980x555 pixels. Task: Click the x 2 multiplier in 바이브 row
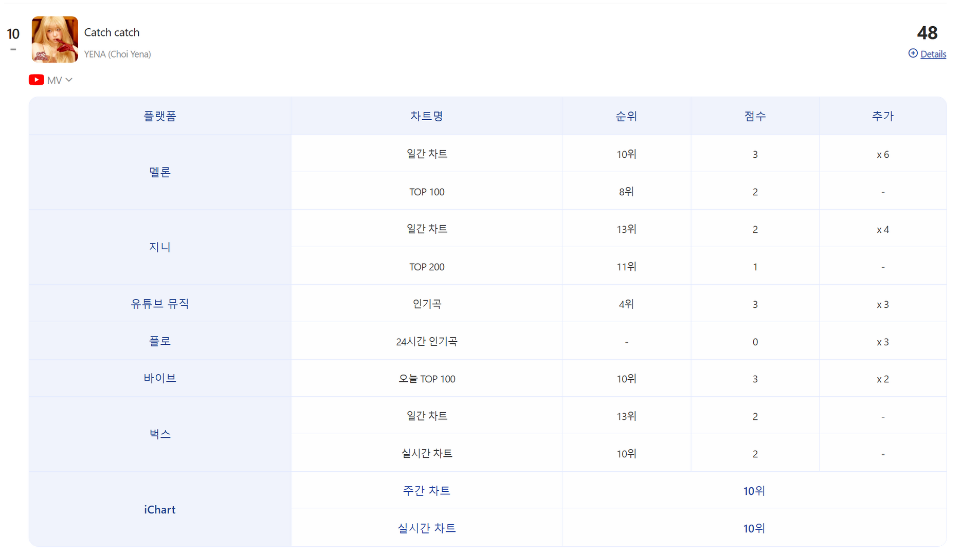pos(883,379)
